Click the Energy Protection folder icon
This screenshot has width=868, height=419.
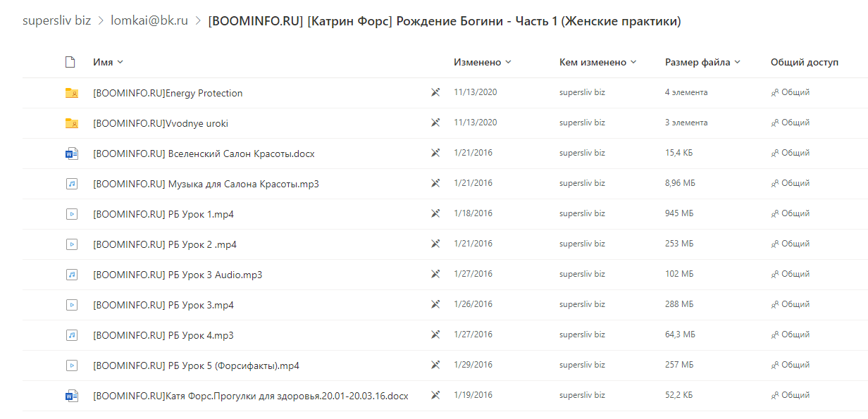[x=71, y=93]
